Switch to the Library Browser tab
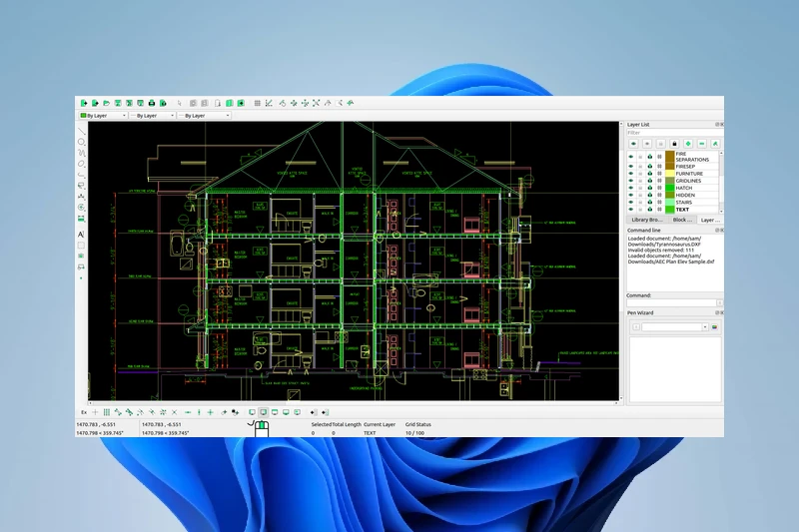The width and height of the screenshot is (799, 532). 646,219
